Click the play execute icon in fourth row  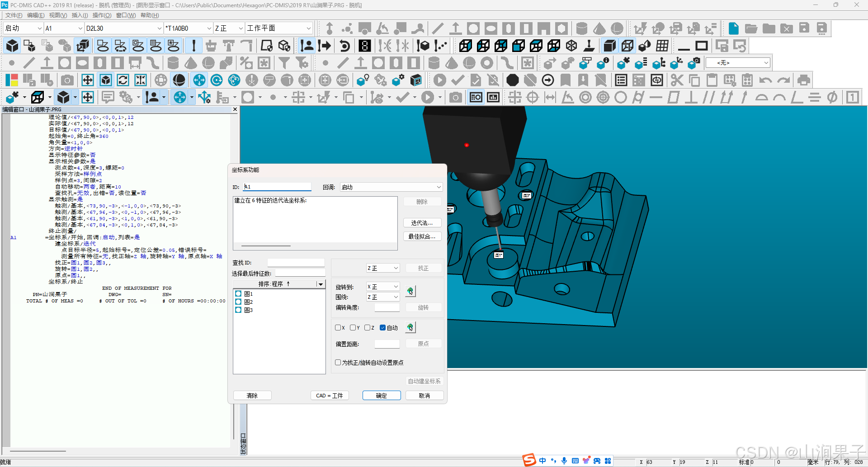pyautogui.click(x=439, y=80)
